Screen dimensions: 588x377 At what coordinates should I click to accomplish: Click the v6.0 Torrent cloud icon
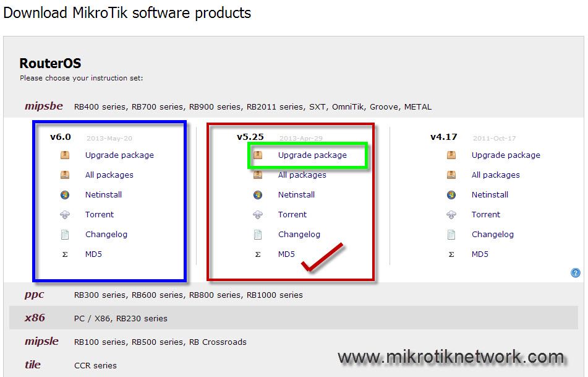click(65, 215)
